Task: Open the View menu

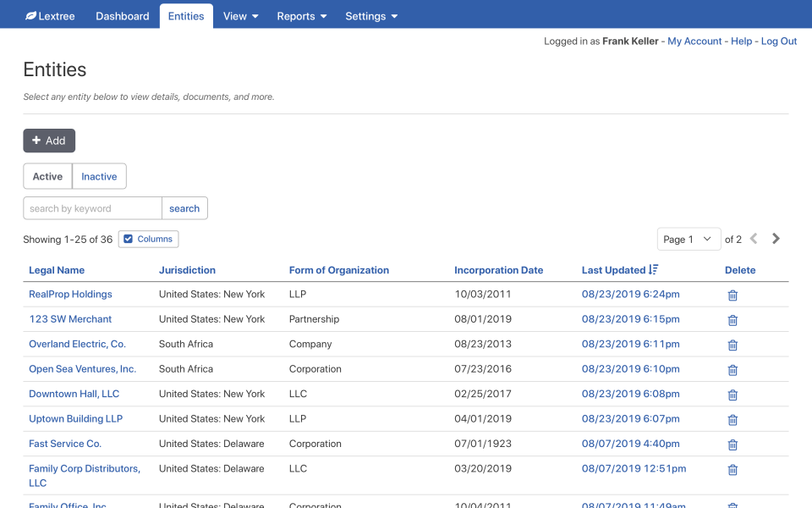Action: pos(240,15)
